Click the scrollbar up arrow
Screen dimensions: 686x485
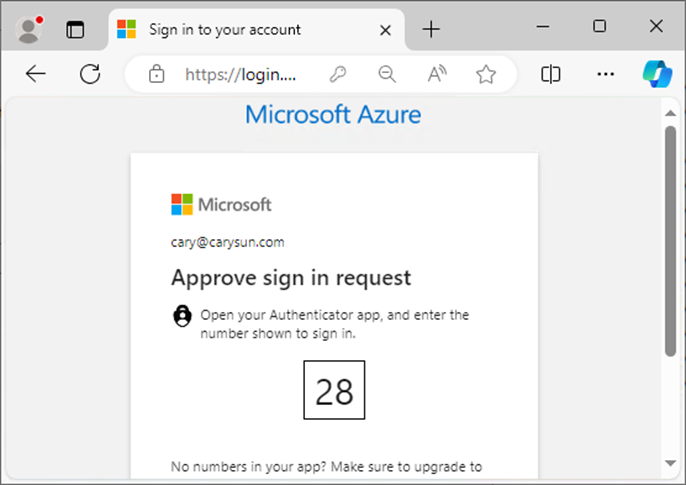click(670, 113)
